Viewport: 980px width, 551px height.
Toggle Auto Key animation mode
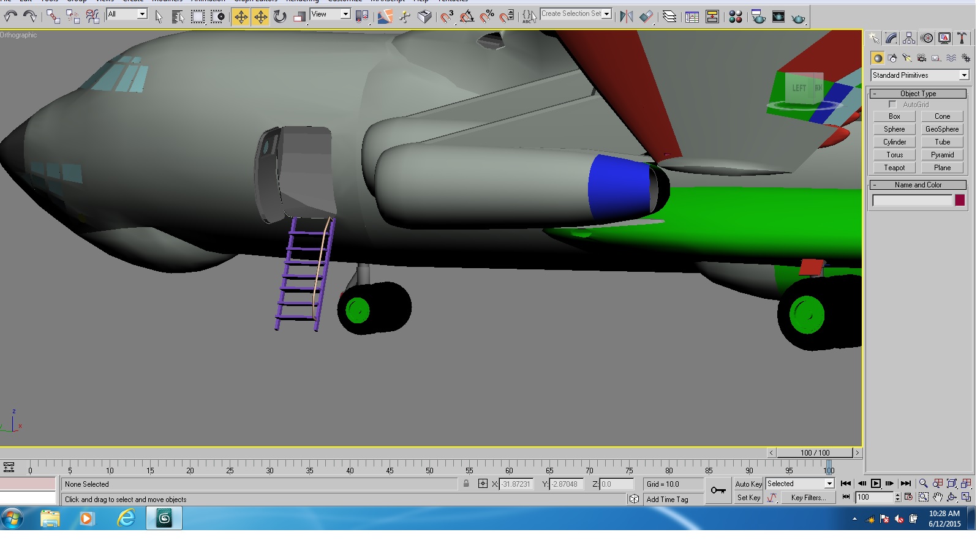tap(748, 484)
